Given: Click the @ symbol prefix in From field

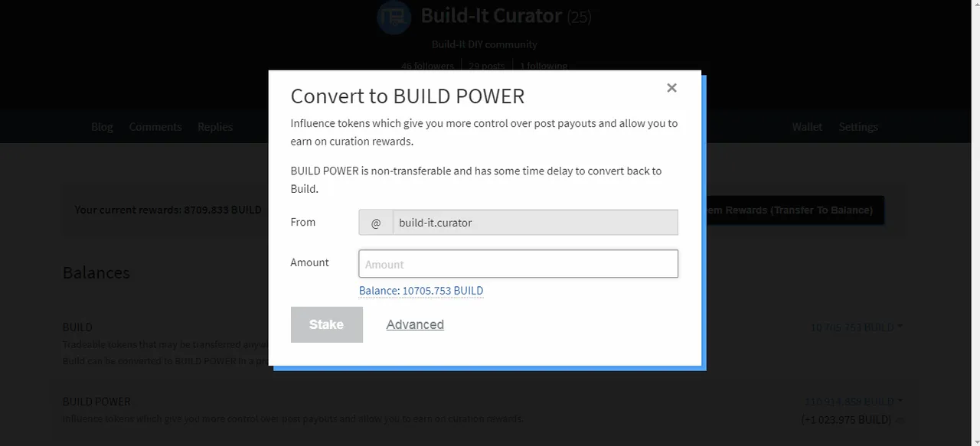Looking at the screenshot, I should 376,223.
